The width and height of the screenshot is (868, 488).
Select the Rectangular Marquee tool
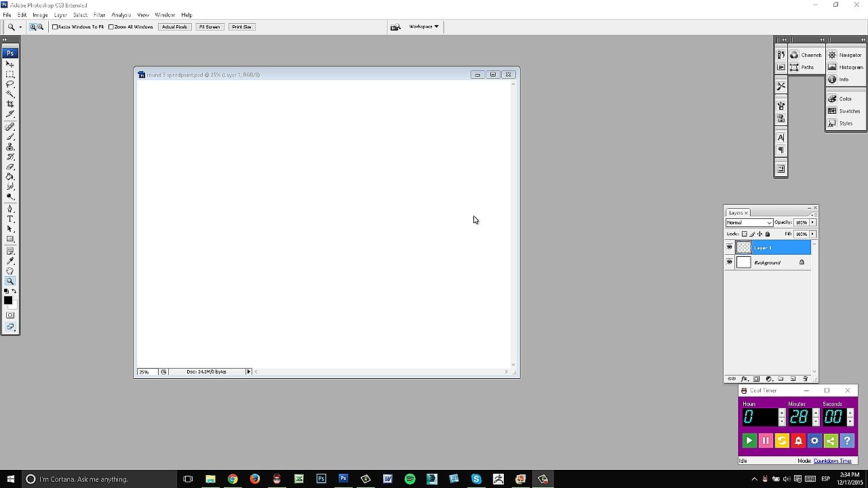(x=10, y=74)
